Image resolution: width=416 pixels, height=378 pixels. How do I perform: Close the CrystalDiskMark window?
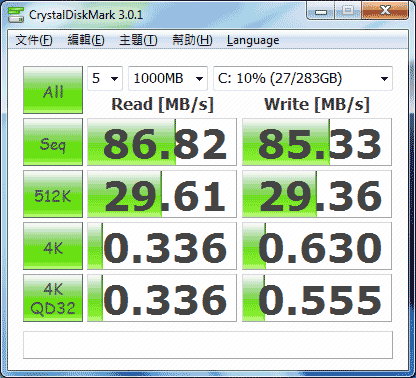pos(385,11)
